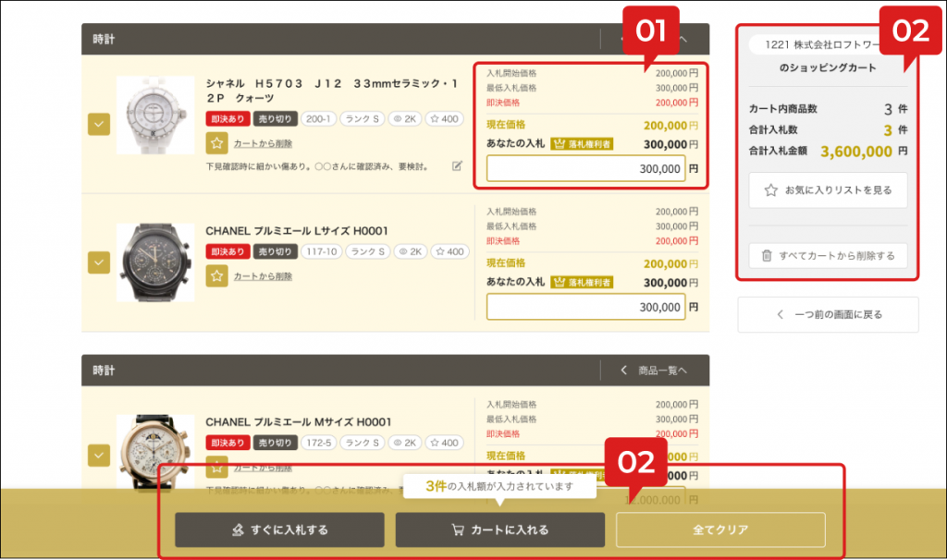
Task: Click the 即決あり tag for シャネル H5703
Action: pyautogui.click(x=228, y=119)
